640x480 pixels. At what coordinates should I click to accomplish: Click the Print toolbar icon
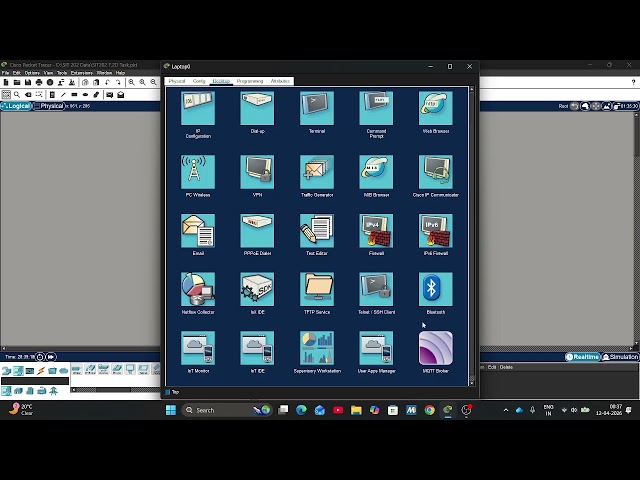tap(39, 82)
